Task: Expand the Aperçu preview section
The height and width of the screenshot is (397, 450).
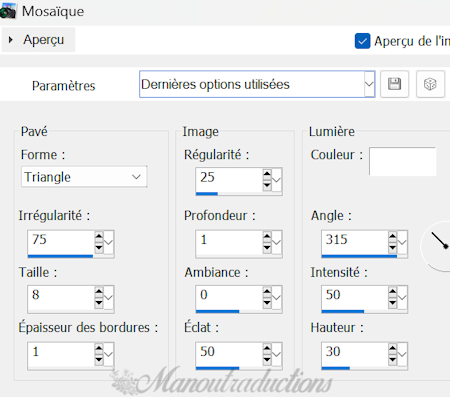Action: (38, 40)
